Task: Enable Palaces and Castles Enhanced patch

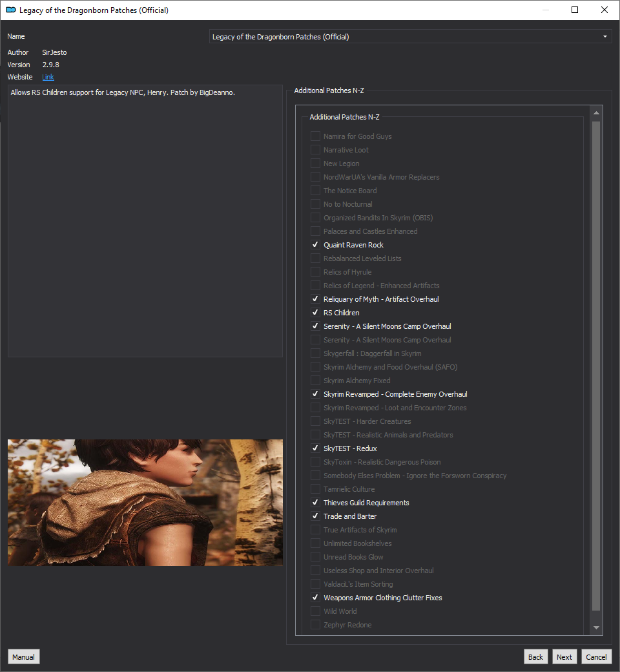Action: 315,231
